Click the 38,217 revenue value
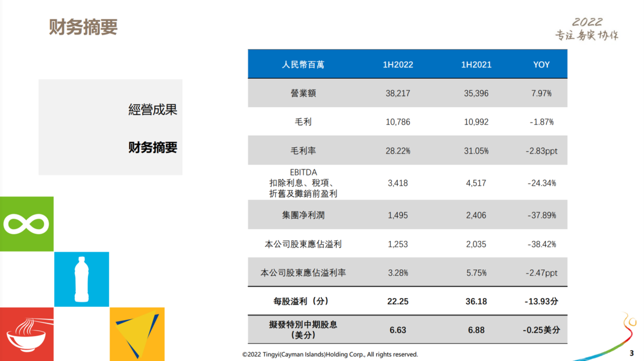Viewport: 644px width, 361px height. tap(398, 93)
